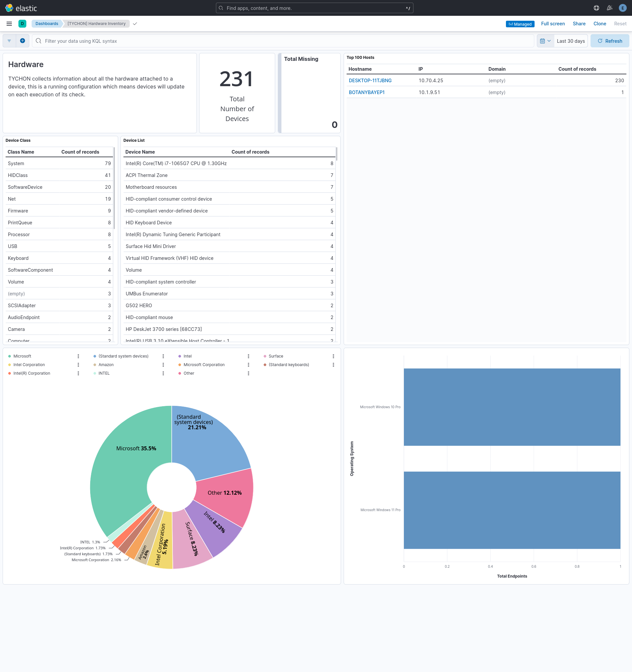Open the BOTANYBAYEP1 host link
The height and width of the screenshot is (672, 632).
pyautogui.click(x=366, y=92)
